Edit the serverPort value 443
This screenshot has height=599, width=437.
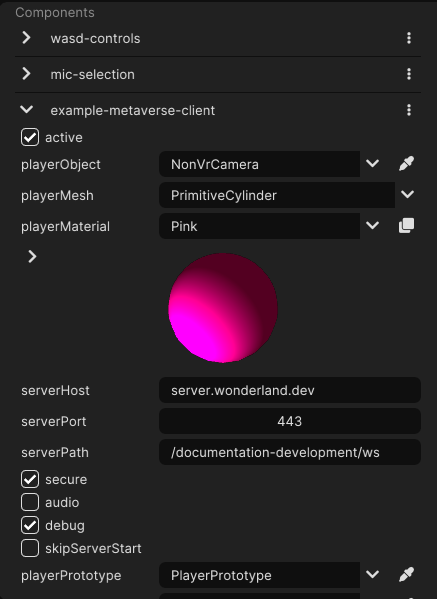[x=290, y=421]
